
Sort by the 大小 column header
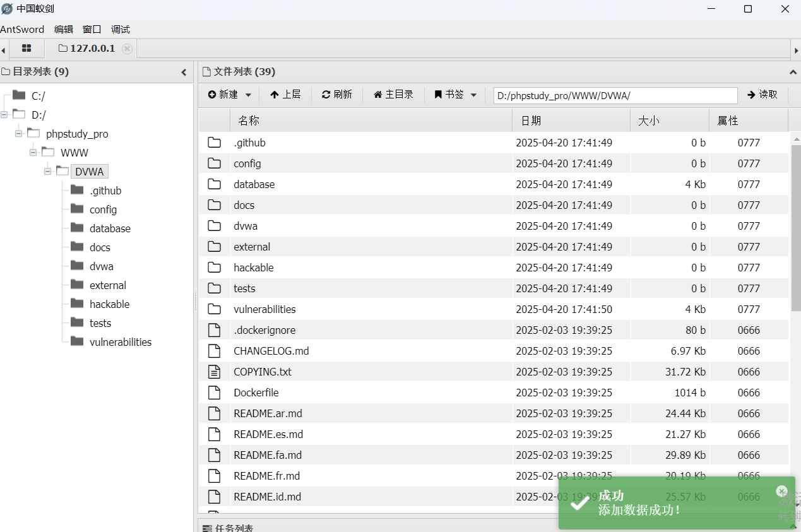[x=670, y=121]
